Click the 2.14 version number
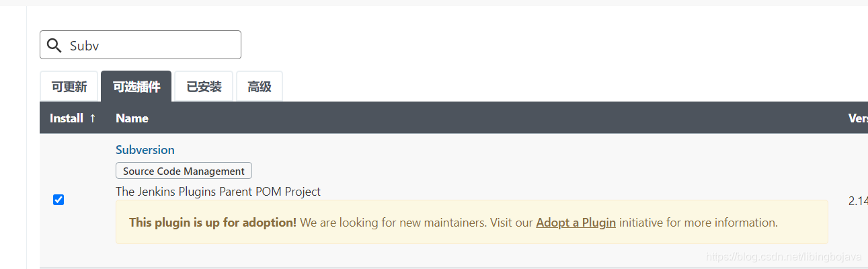This screenshot has height=269, width=868. [x=858, y=201]
